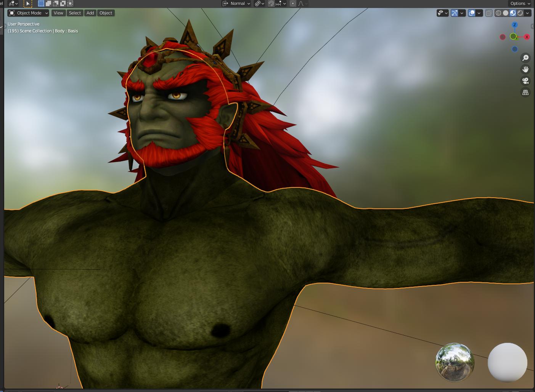Click the green Y axis gizmo circle
The width and height of the screenshot is (535, 392).
tap(513, 37)
